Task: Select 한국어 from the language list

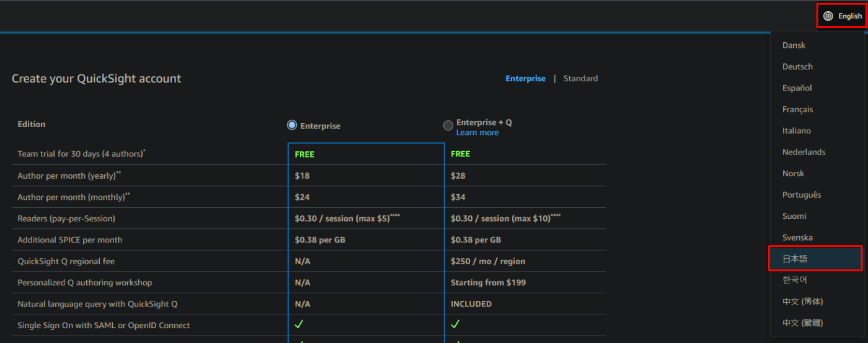Action: [795, 280]
